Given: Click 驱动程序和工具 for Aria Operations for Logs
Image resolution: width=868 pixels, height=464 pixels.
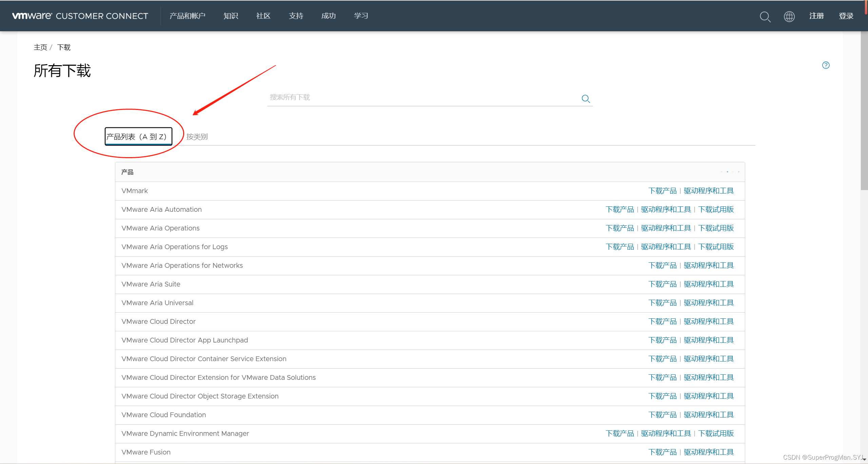Looking at the screenshot, I should (666, 247).
